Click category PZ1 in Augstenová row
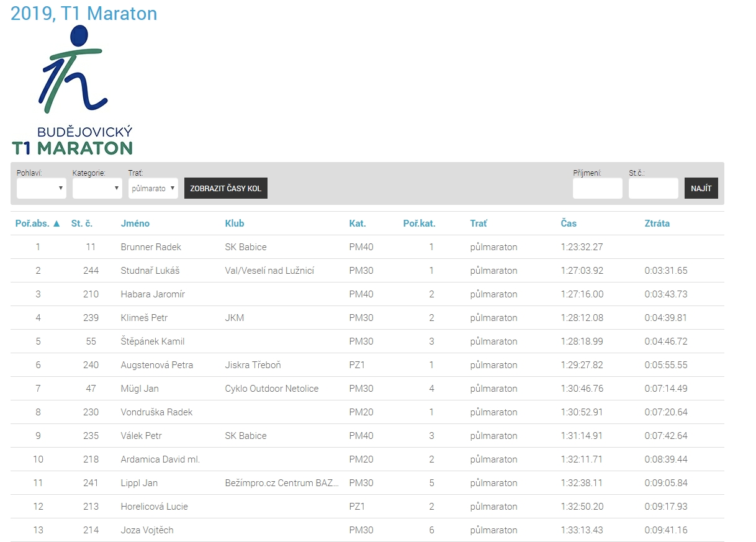This screenshot has height=542, width=756. tap(357, 365)
